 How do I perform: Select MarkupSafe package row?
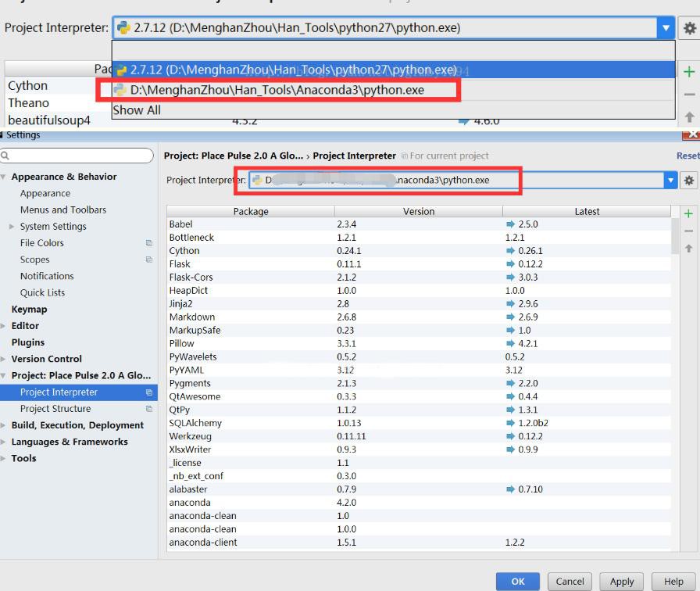coord(419,331)
